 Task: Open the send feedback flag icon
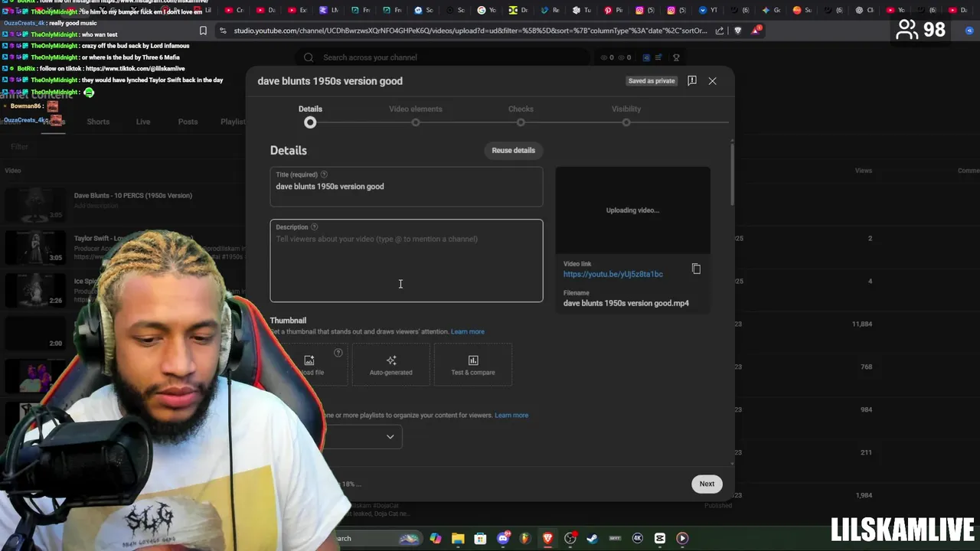[691, 80]
